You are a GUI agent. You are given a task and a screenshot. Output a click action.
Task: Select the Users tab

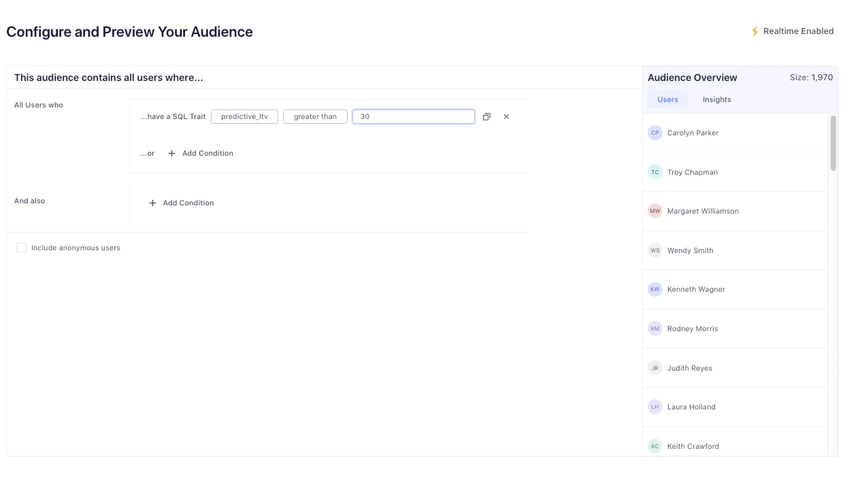[667, 99]
